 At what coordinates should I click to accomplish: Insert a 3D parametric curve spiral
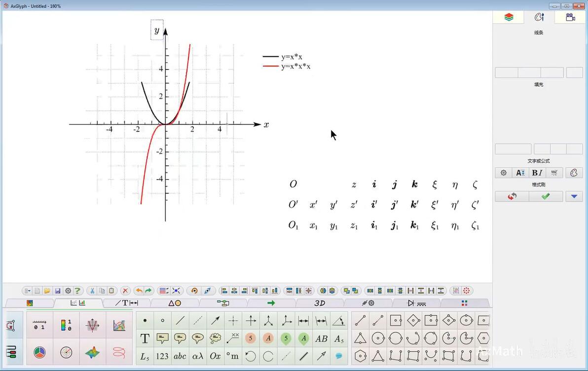coord(119,352)
